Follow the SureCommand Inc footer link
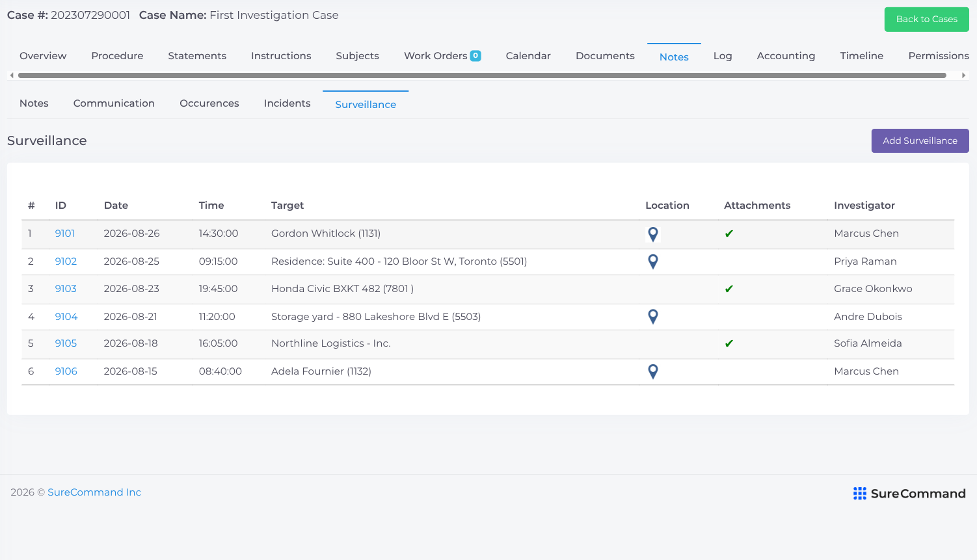Image resolution: width=977 pixels, height=560 pixels. pos(94,492)
